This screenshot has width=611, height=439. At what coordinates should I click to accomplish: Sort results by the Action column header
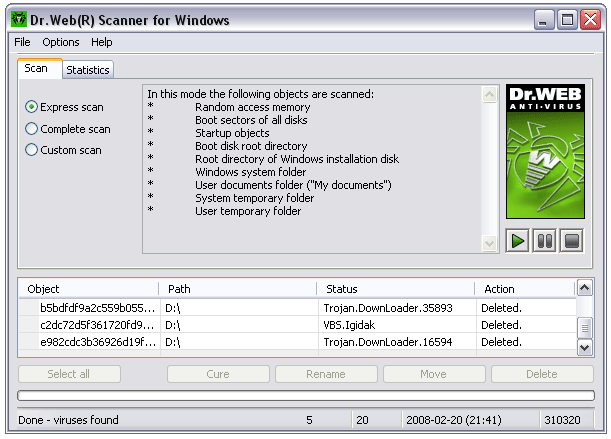[x=525, y=289]
